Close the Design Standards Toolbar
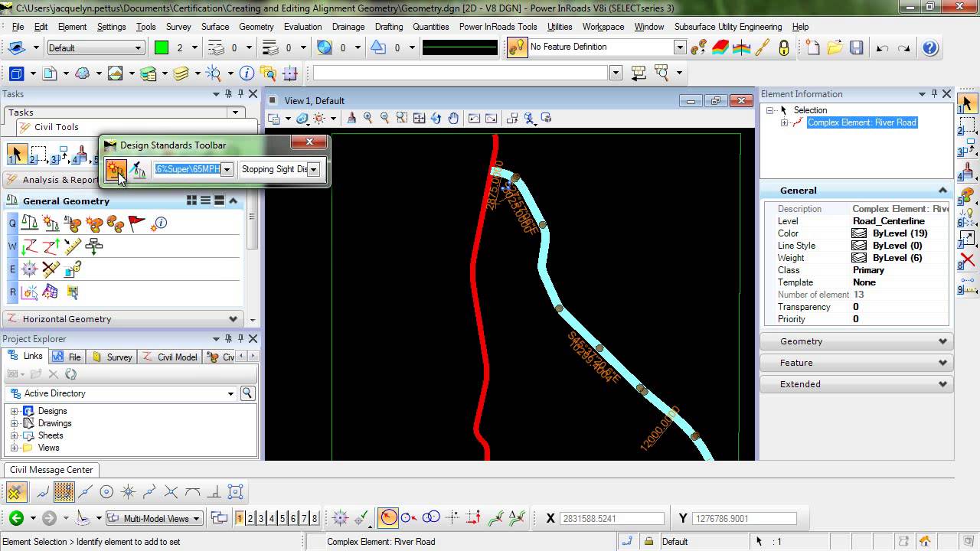 click(x=309, y=142)
